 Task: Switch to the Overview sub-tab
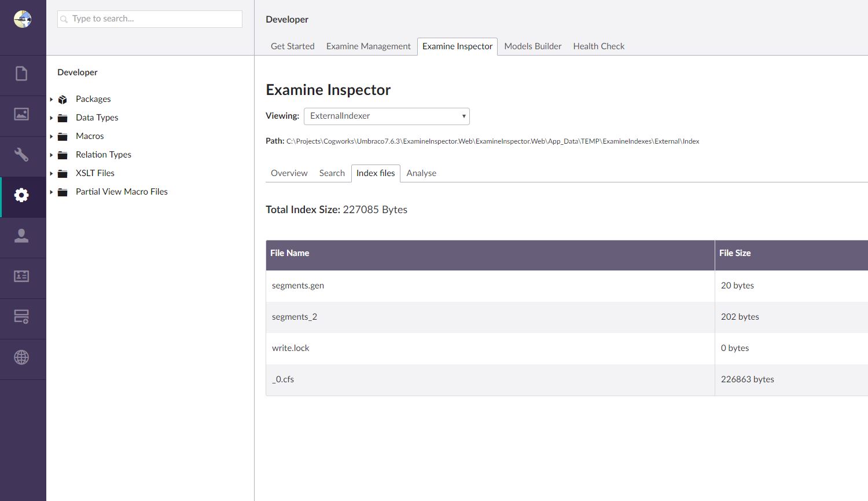[x=289, y=173]
